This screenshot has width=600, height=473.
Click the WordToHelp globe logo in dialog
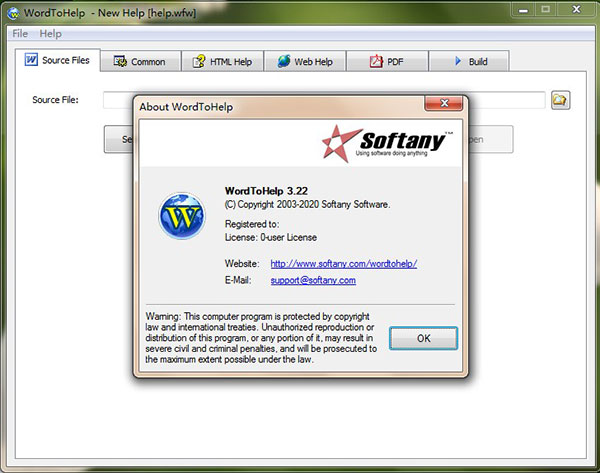[182, 216]
